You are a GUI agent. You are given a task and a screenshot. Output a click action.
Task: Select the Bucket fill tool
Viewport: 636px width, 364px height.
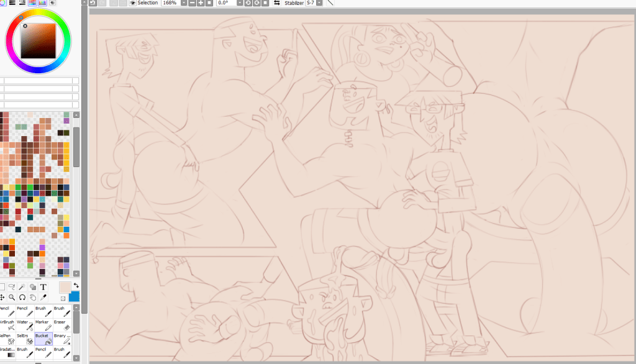click(42, 339)
